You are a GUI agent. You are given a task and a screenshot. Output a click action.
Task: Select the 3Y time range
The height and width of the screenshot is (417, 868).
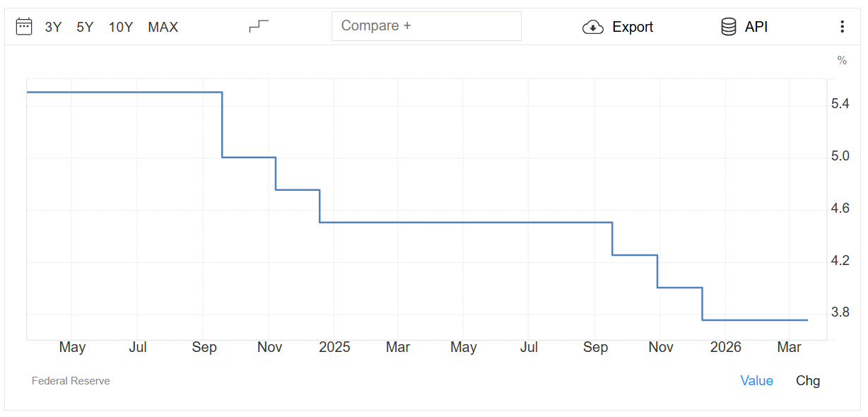click(53, 27)
